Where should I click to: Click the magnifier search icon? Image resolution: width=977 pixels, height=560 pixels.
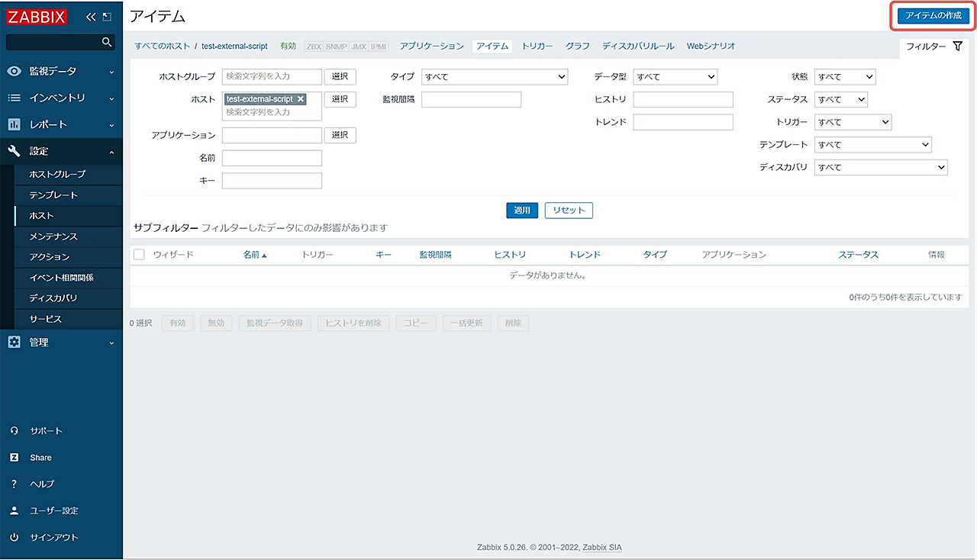click(107, 42)
